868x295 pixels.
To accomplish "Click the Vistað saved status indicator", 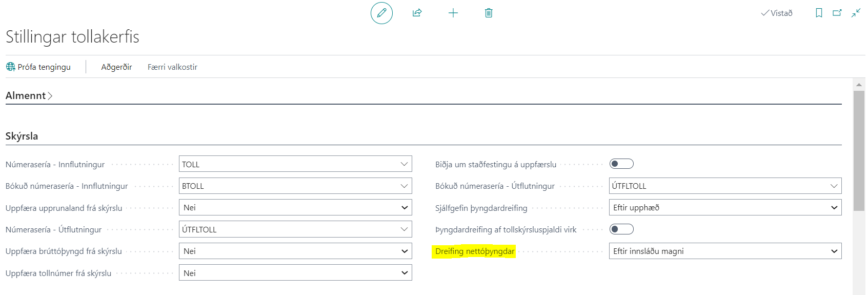I will 777,13.
